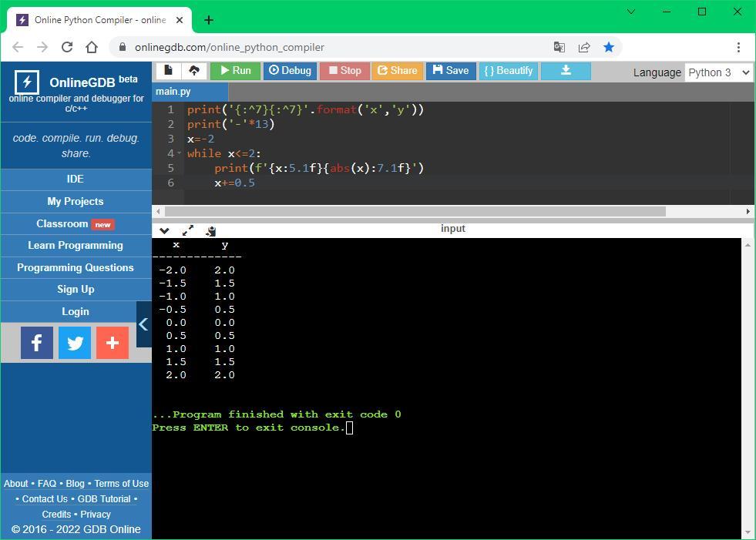
Task: Click the OnlineGDB lightning logo
Action: pyautogui.click(x=27, y=82)
